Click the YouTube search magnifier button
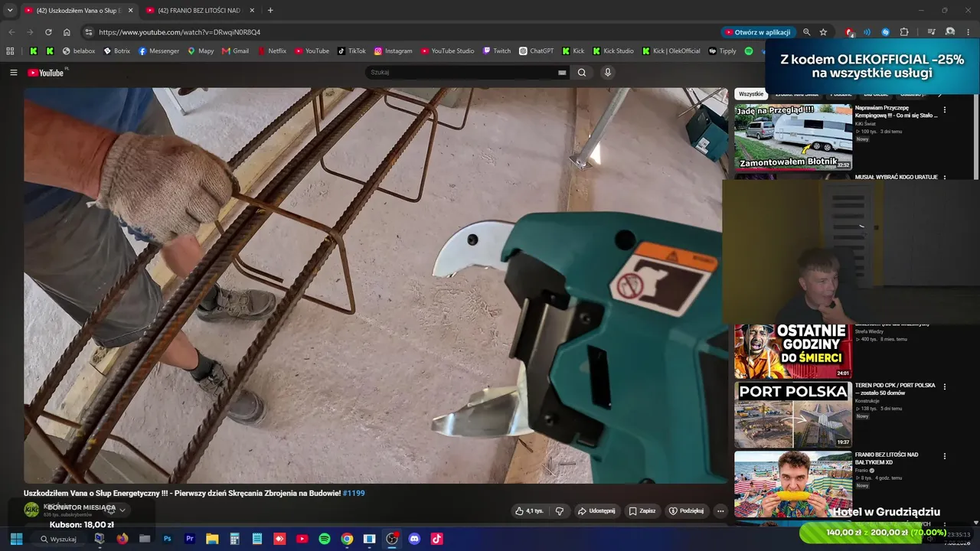980x551 pixels. coord(582,73)
